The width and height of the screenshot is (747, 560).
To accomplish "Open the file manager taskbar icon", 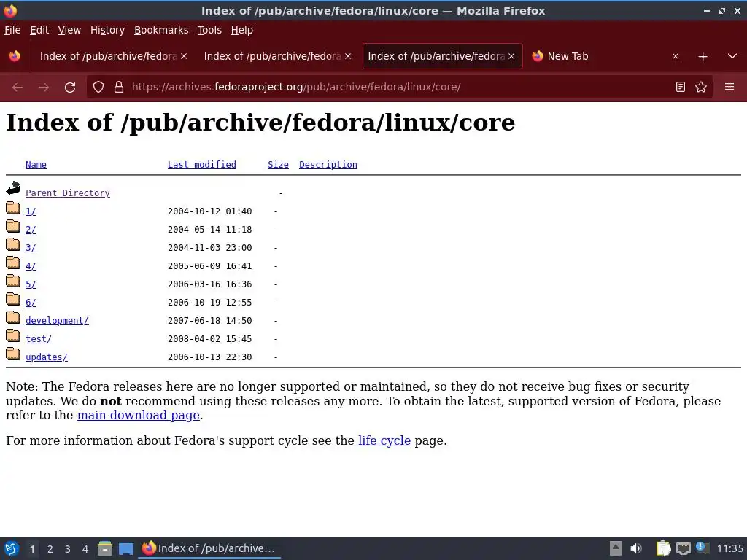I will 105,548.
